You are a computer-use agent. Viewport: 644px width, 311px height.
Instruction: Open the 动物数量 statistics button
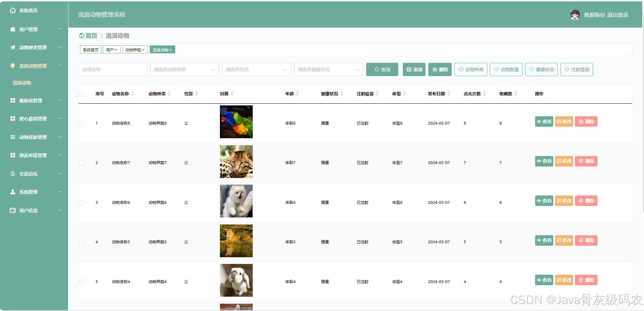click(x=506, y=69)
